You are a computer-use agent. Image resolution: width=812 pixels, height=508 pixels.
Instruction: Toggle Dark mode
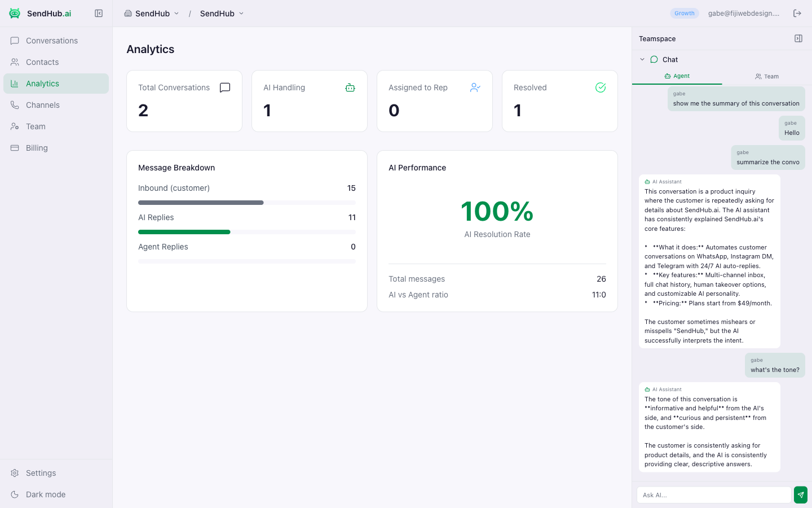(x=56, y=494)
